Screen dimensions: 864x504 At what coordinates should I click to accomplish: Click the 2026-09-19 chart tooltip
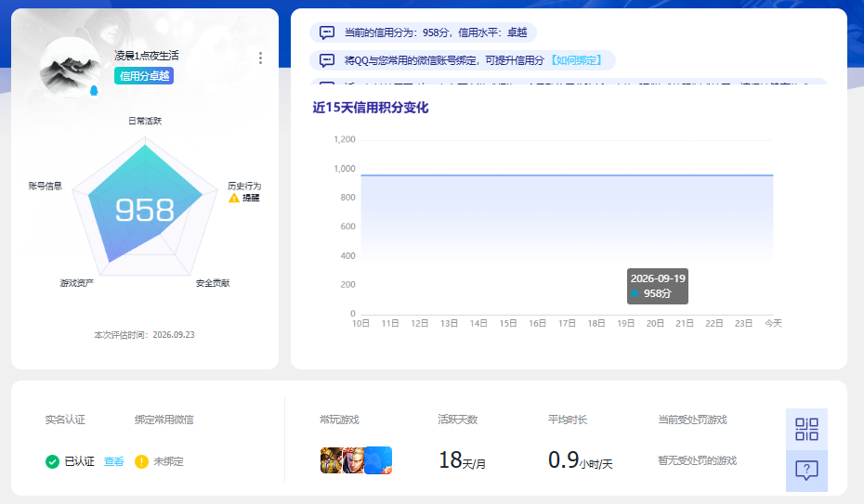coord(658,286)
